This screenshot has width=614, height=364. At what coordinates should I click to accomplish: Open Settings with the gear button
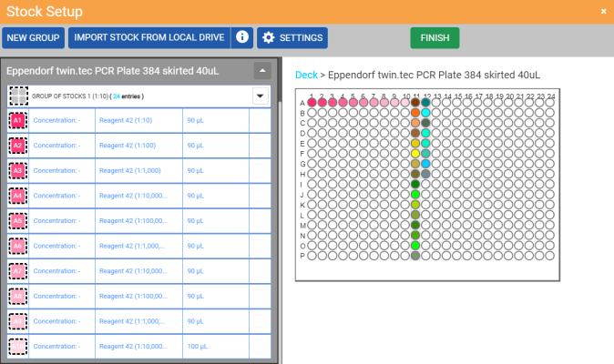tap(291, 37)
